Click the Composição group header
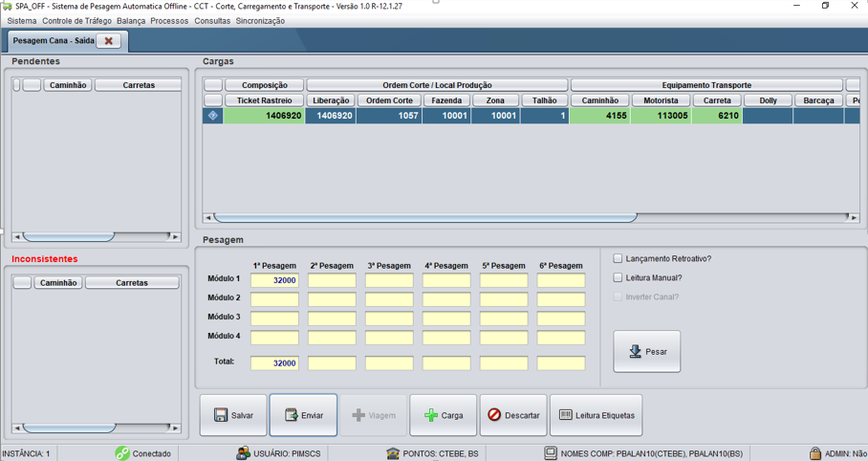The width and height of the screenshot is (868, 461). click(x=265, y=85)
